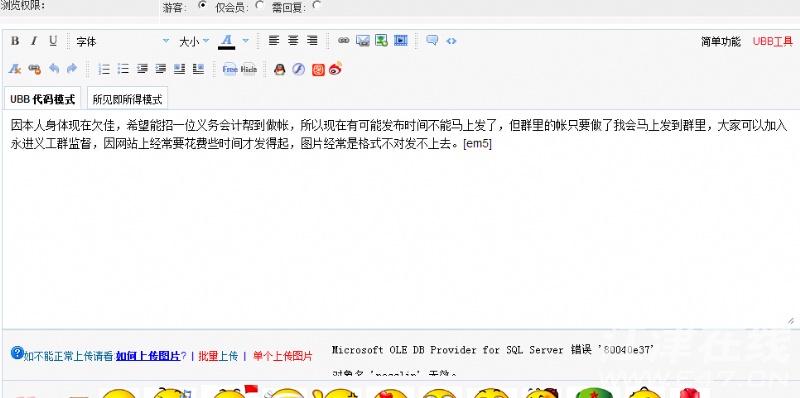Insert Free content tag

[230, 69]
